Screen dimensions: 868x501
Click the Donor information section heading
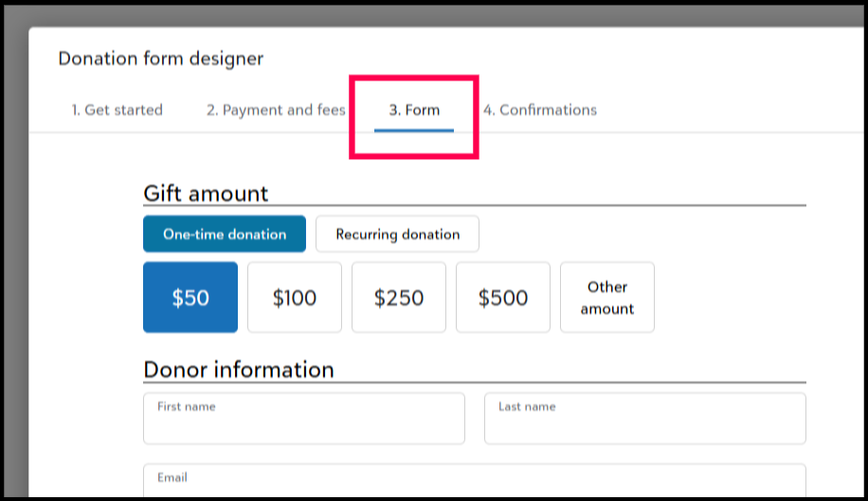click(x=239, y=369)
